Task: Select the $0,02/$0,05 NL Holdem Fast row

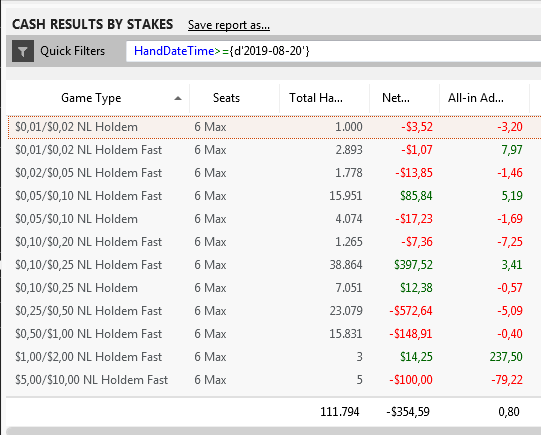Action: coord(274,173)
